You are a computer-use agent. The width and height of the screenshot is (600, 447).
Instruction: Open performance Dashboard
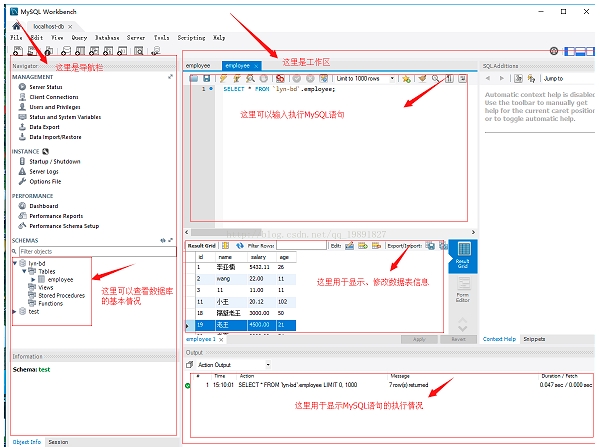click(x=44, y=206)
